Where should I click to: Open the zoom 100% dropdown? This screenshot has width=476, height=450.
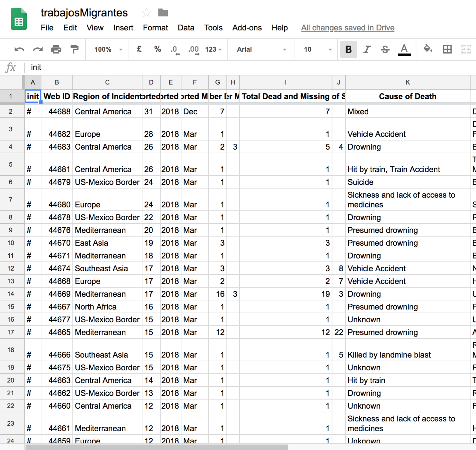click(108, 49)
